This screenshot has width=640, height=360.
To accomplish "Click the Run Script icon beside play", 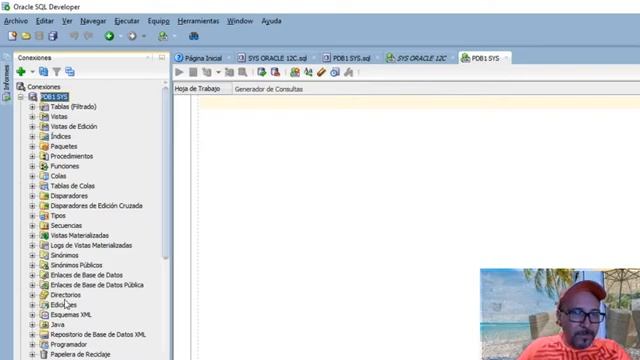I will 193,72.
